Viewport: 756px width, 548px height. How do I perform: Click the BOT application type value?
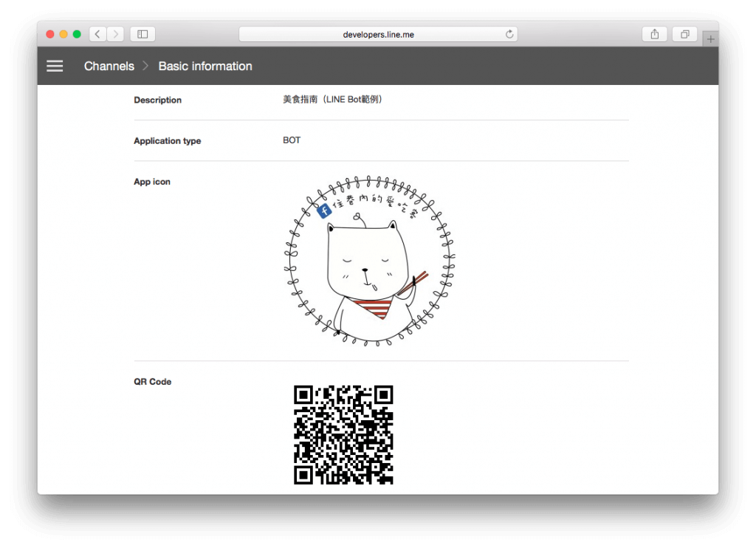click(x=292, y=140)
